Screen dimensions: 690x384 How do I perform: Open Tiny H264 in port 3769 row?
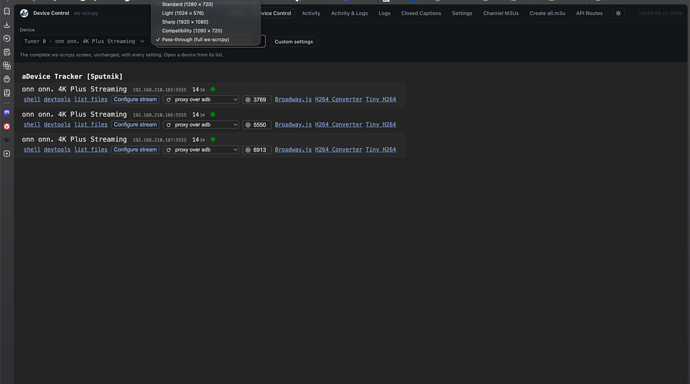pyautogui.click(x=381, y=99)
